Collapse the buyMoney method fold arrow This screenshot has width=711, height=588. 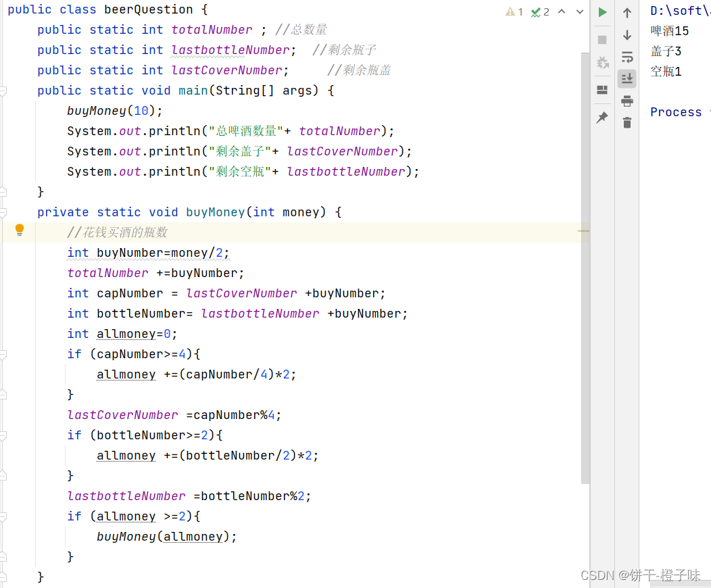(5, 212)
